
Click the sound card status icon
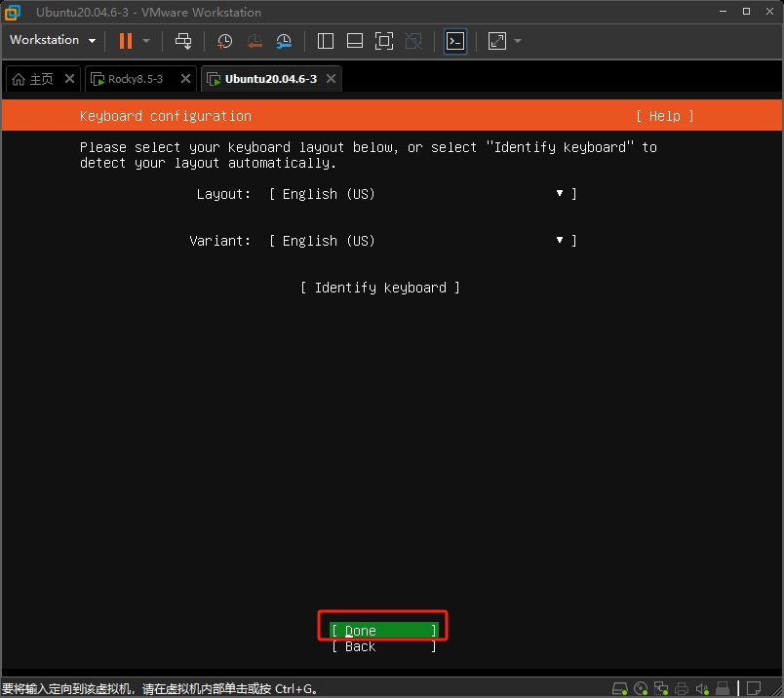(x=702, y=689)
